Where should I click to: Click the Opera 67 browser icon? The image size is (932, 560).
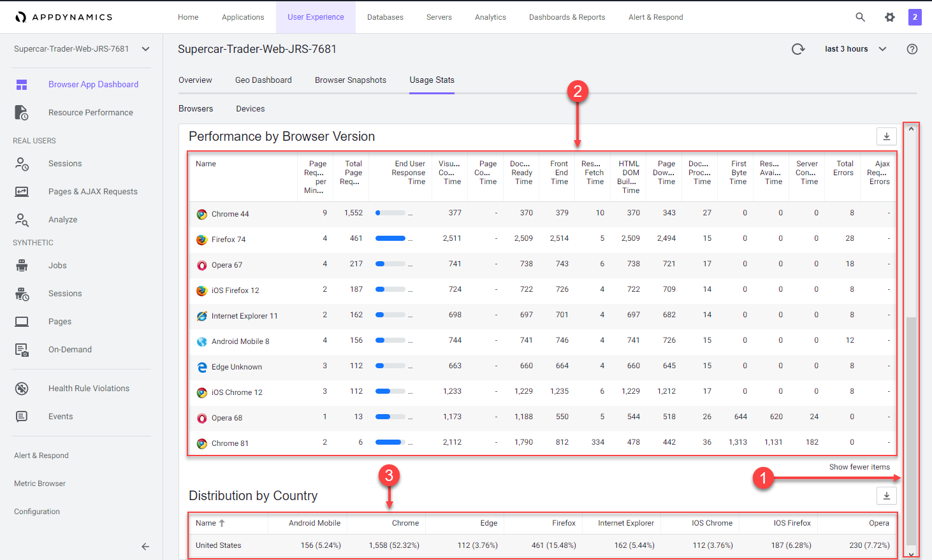tap(201, 265)
